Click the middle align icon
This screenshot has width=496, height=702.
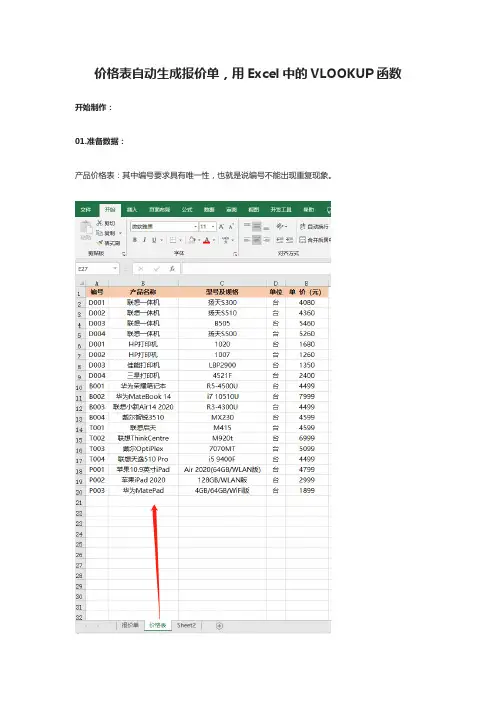(257, 226)
